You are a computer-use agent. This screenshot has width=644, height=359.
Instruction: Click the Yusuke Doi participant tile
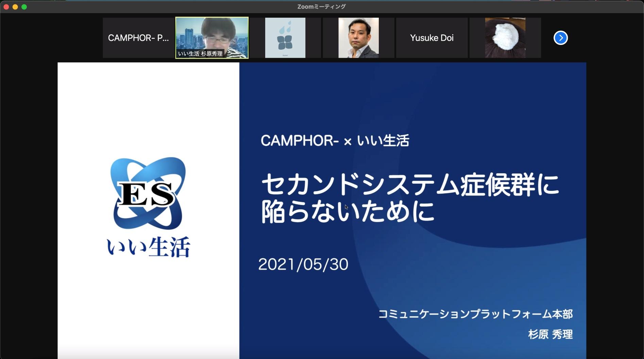pyautogui.click(x=432, y=38)
